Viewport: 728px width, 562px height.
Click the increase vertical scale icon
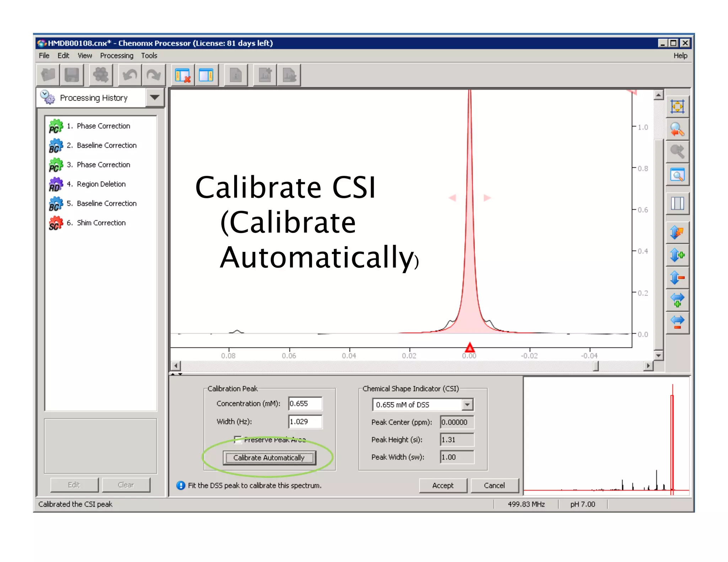(x=677, y=255)
